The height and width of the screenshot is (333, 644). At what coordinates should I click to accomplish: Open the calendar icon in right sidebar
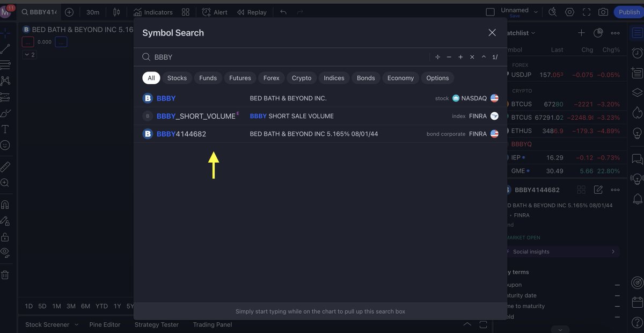(x=637, y=302)
